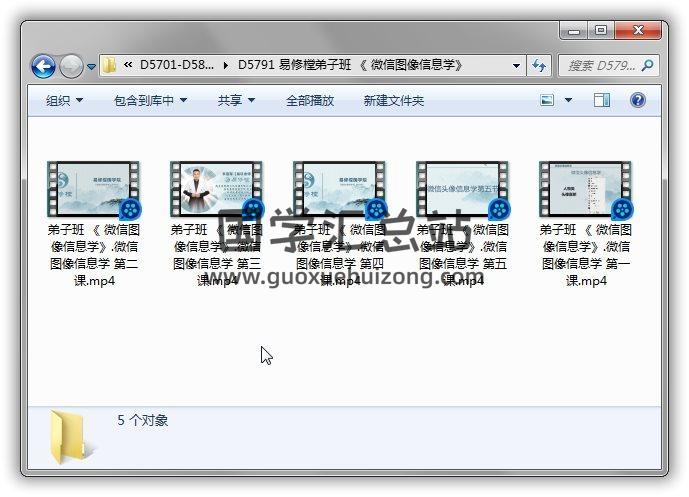Click the 新建文件夹 button
Image resolution: width=689 pixels, height=497 pixels.
394,100
